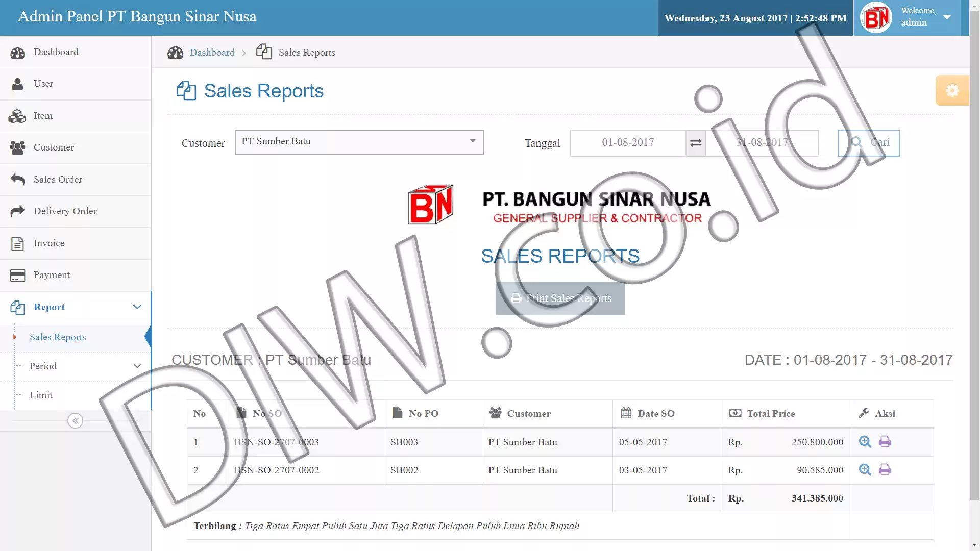
Task: Print order BSN-SO-2707-0003 printer icon
Action: tap(885, 442)
